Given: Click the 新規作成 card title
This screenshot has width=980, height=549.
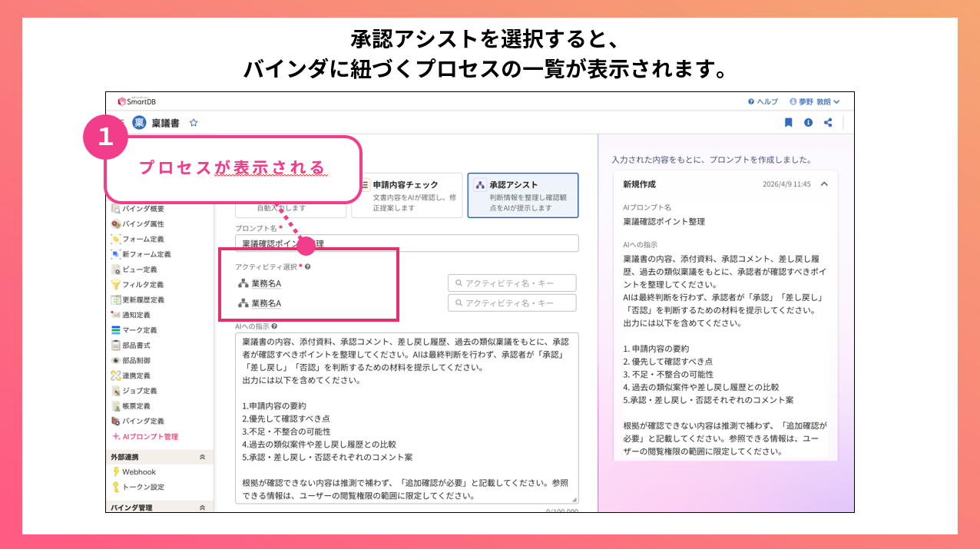Looking at the screenshot, I should [x=639, y=184].
